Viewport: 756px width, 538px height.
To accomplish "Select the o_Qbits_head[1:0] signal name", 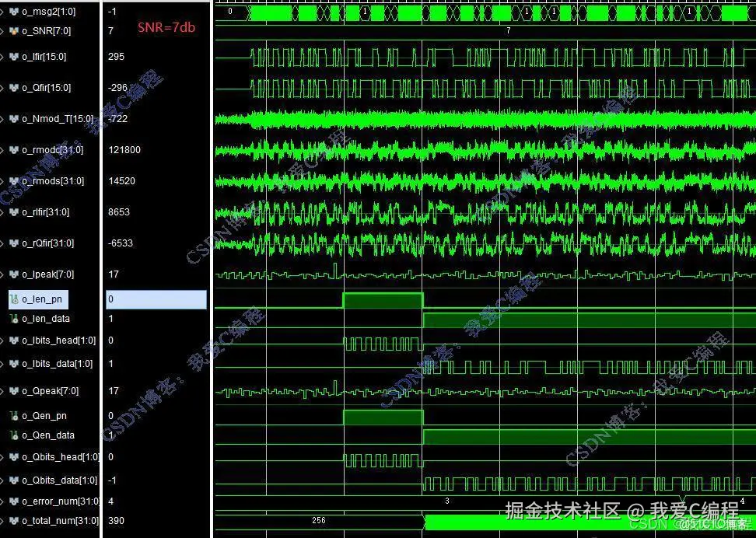I will coord(60,457).
